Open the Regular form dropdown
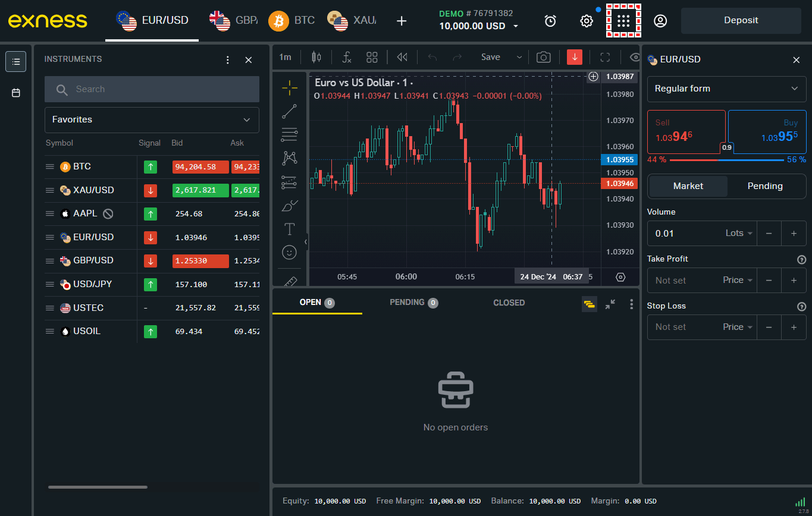 click(727, 89)
